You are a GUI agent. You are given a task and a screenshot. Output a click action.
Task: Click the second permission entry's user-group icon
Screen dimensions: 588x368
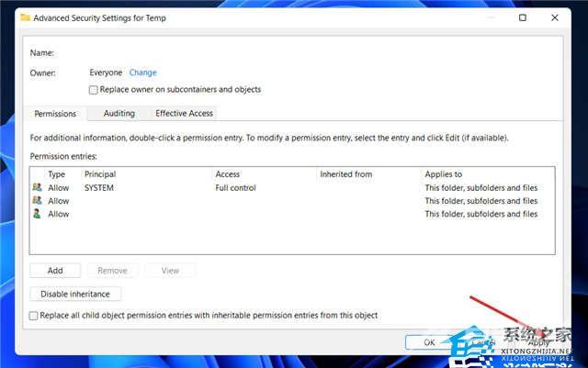tap(37, 200)
